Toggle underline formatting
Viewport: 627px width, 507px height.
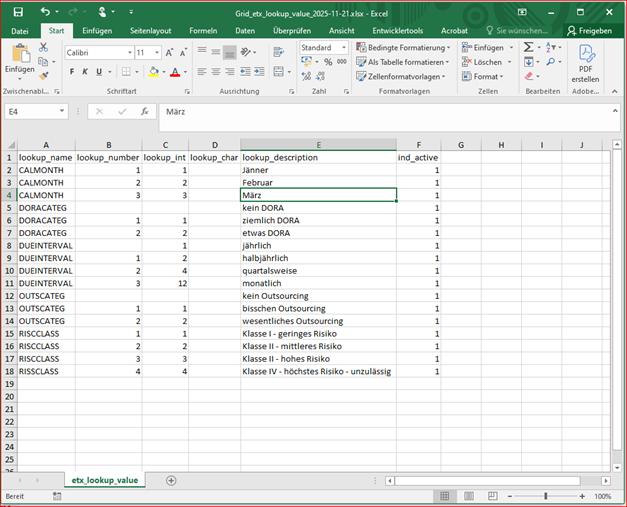pyautogui.click(x=99, y=72)
